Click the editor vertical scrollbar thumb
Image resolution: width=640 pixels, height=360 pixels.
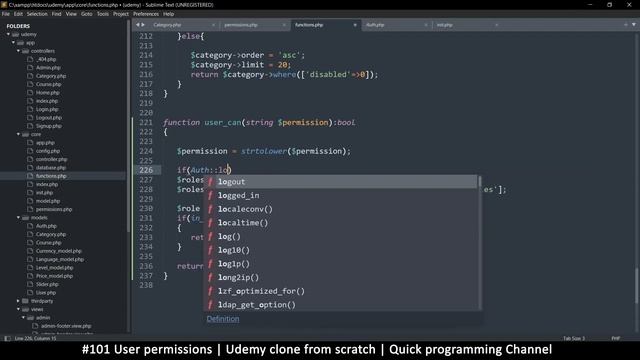point(636,285)
